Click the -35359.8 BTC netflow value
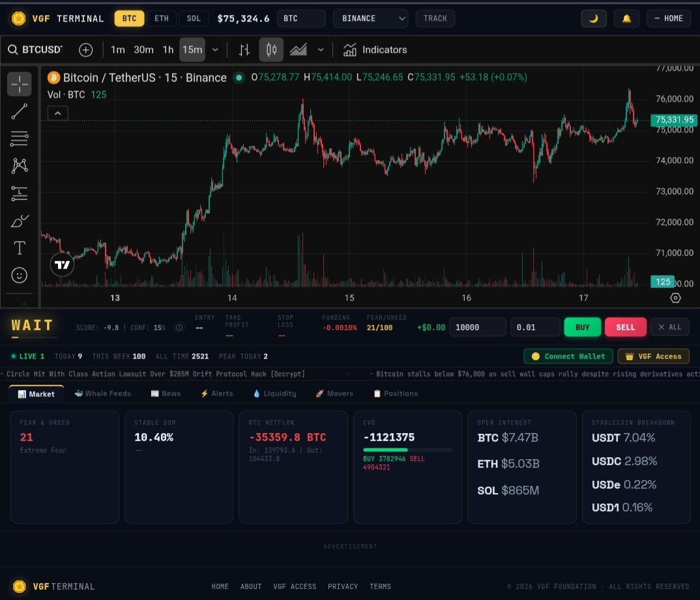 287,438
